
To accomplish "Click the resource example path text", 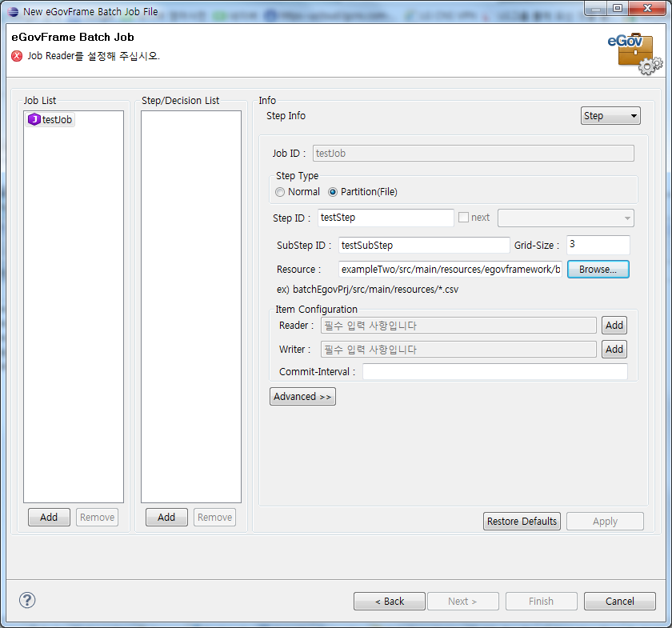I will point(367,290).
